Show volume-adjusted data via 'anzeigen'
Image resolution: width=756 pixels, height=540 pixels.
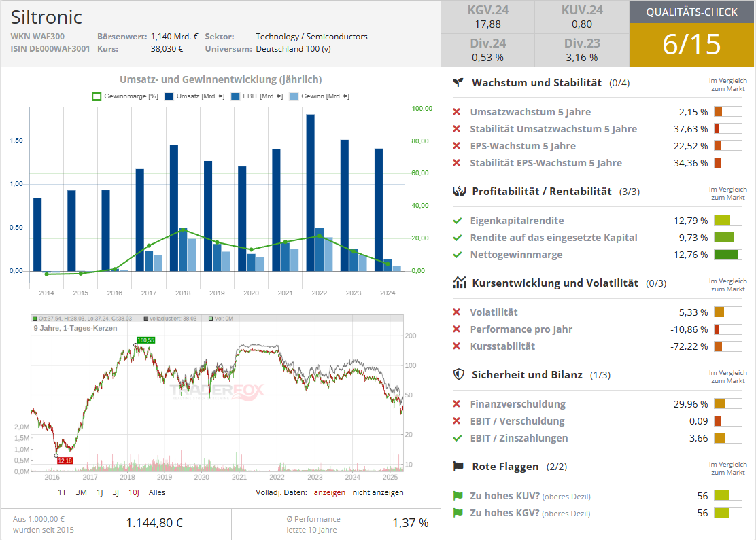329,492
